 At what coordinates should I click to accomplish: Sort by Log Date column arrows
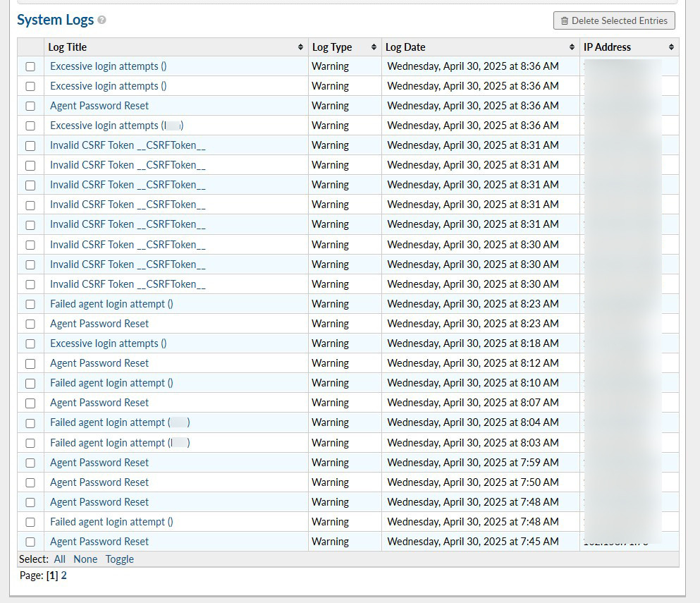(x=572, y=47)
